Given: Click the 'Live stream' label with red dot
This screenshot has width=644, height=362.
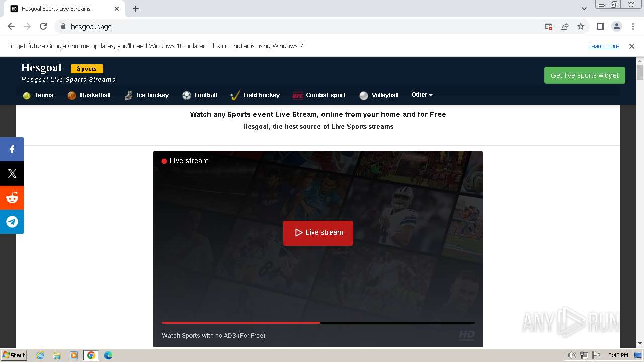Looking at the screenshot, I should coord(185,161).
